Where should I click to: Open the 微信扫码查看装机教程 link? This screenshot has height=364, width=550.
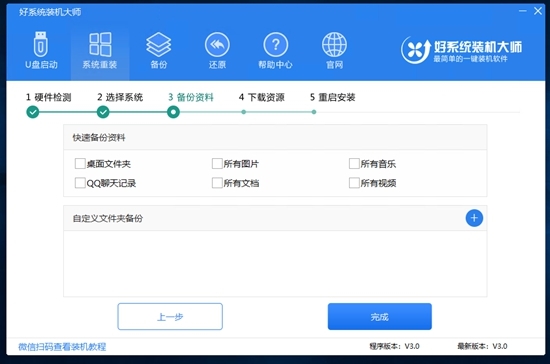tap(62, 347)
